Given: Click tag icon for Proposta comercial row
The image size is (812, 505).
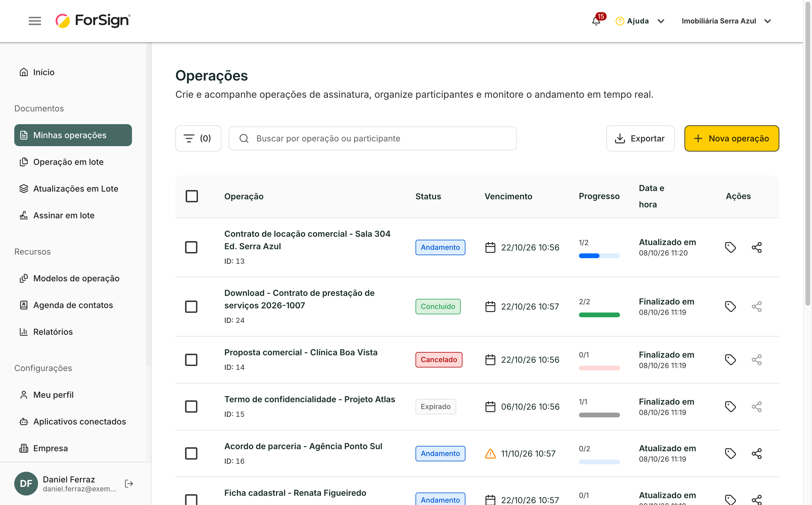Looking at the screenshot, I should [x=731, y=360].
